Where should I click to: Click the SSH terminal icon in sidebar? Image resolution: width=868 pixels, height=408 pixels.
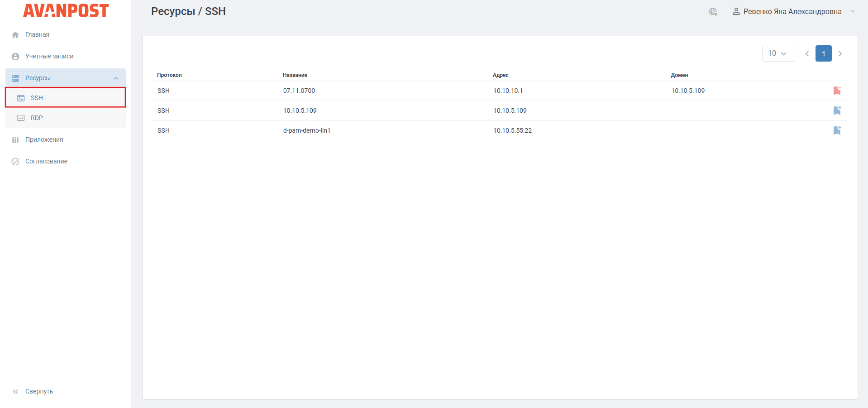pos(21,98)
